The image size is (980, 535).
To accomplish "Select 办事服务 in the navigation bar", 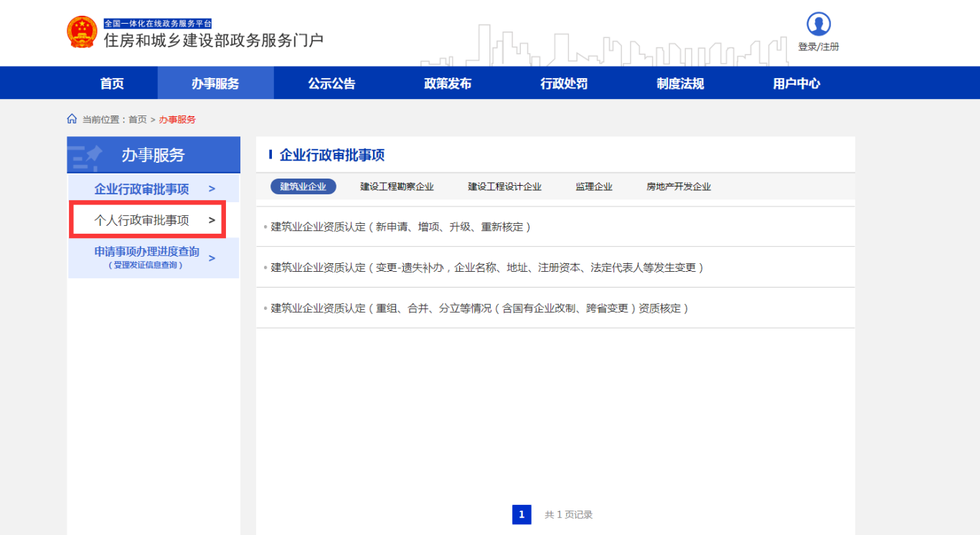I will (x=215, y=83).
